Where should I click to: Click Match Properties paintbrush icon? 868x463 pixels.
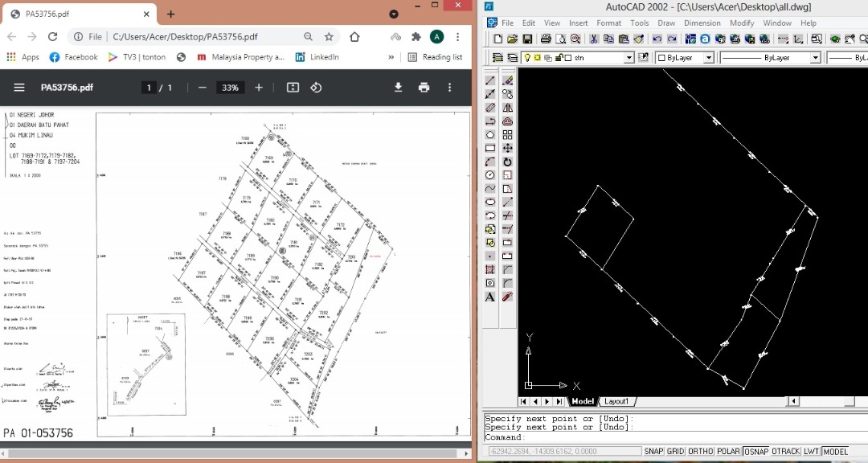[639, 39]
